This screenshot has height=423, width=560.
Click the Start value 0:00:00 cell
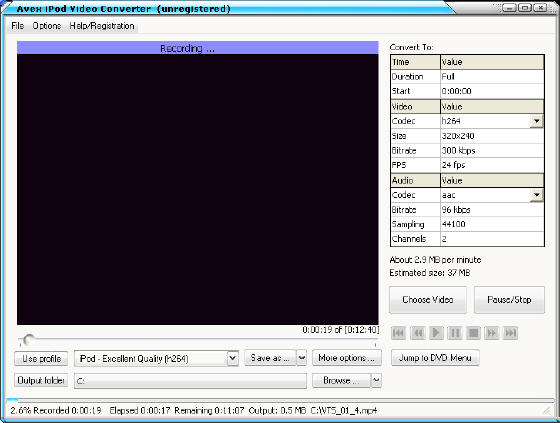tap(492, 91)
